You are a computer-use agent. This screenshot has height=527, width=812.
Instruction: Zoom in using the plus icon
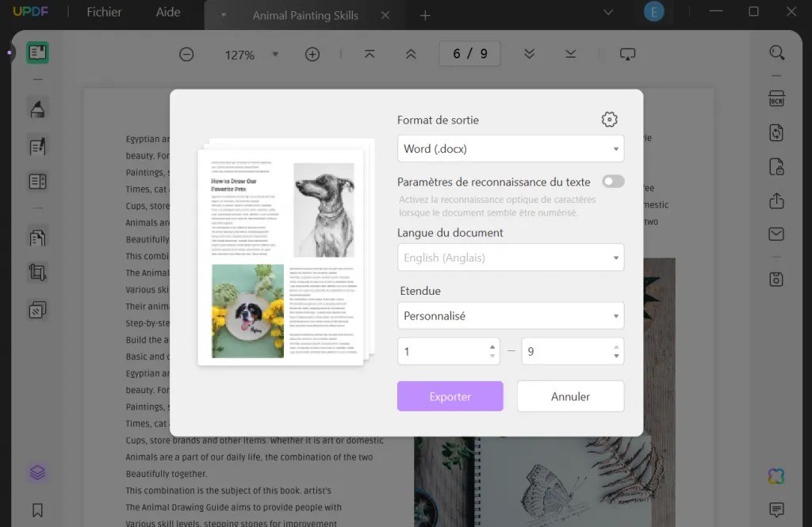point(312,54)
